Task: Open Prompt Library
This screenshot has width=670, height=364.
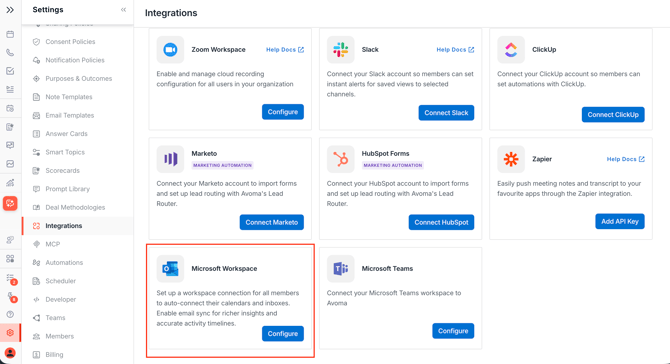Action: tap(68, 188)
